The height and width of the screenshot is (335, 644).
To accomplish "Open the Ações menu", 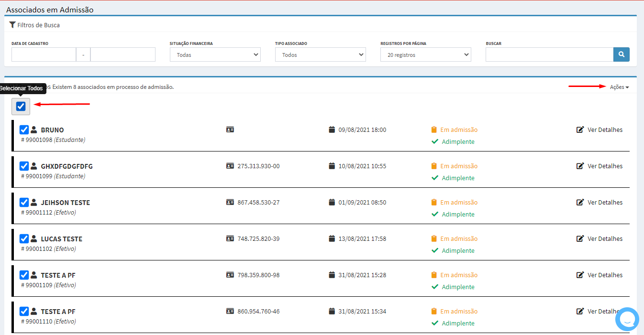I will coord(619,87).
